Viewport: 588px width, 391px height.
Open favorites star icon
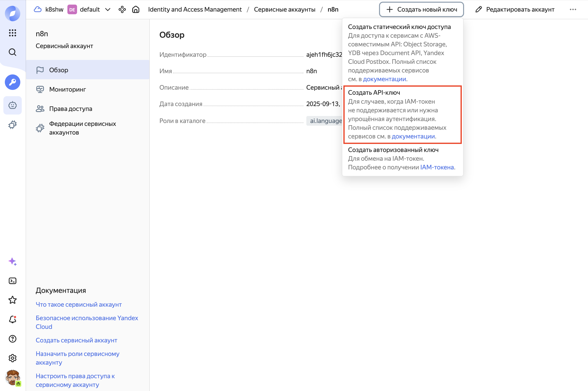(x=13, y=300)
